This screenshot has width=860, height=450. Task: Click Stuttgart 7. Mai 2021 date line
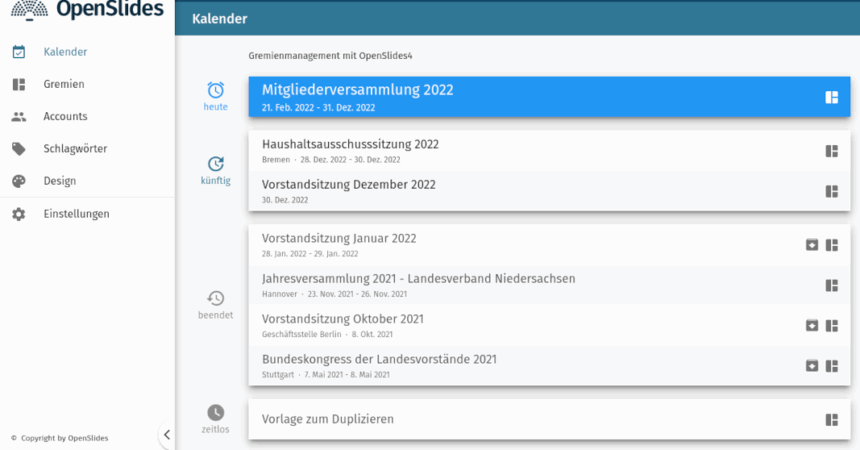pyautogui.click(x=326, y=375)
